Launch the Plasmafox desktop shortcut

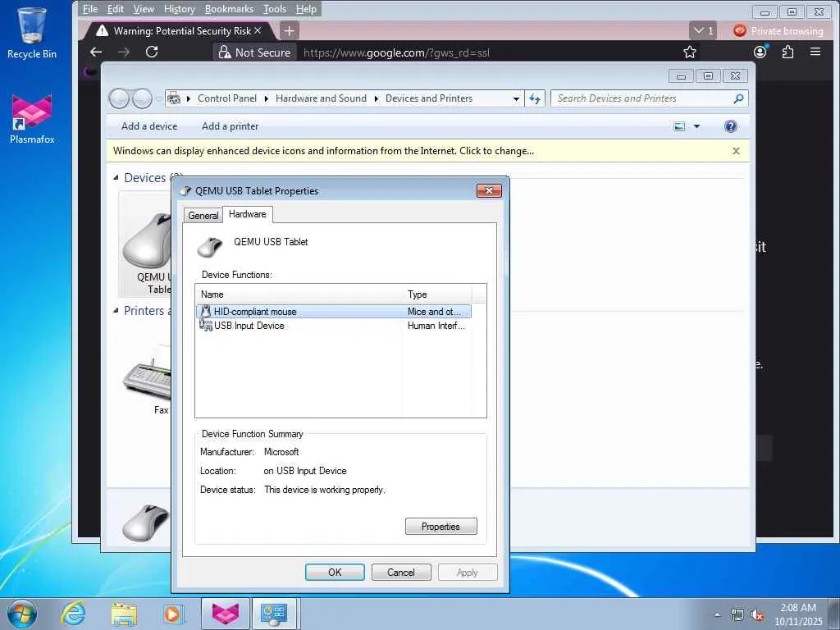click(x=32, y=119)
